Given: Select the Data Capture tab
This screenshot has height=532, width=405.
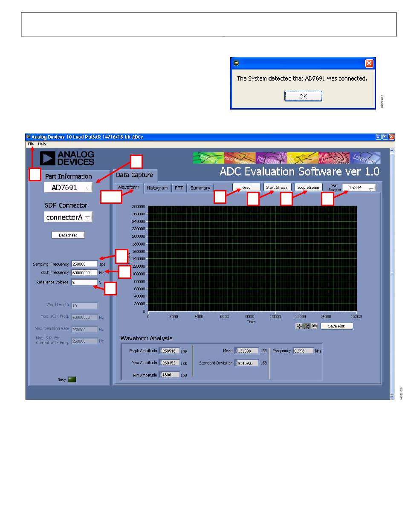Looking at the screenshot, I should coord(134,175).
